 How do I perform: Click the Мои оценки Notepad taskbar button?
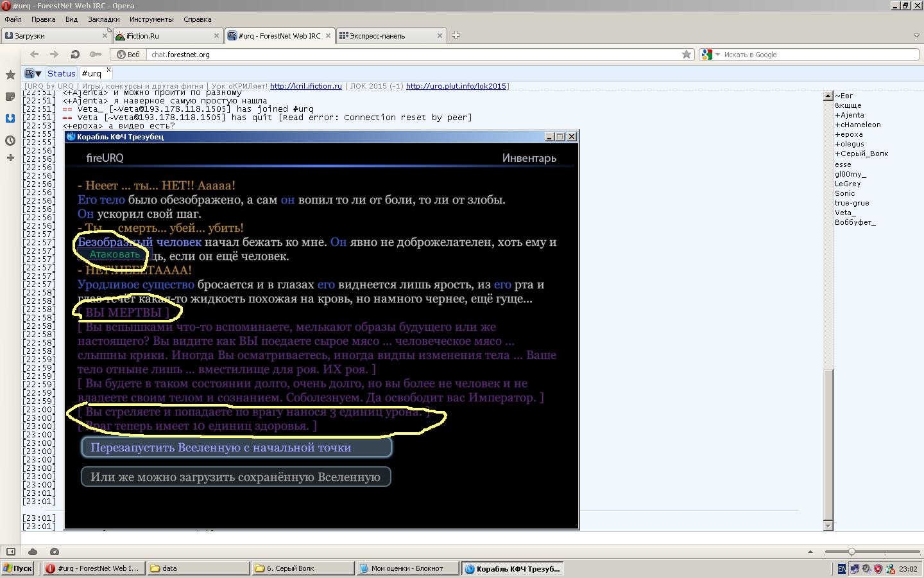pyautogui.click(x=407, y=568)
